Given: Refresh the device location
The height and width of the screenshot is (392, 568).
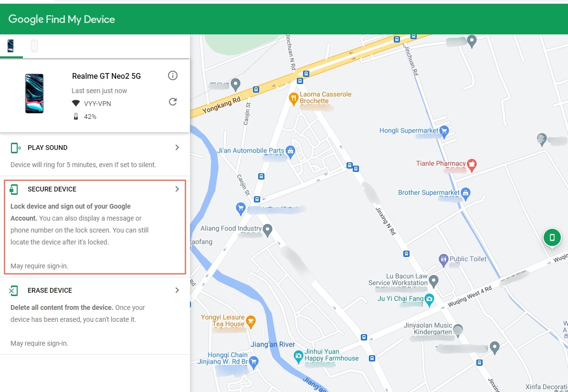Looking at the screenshot, I should (173, 102).
